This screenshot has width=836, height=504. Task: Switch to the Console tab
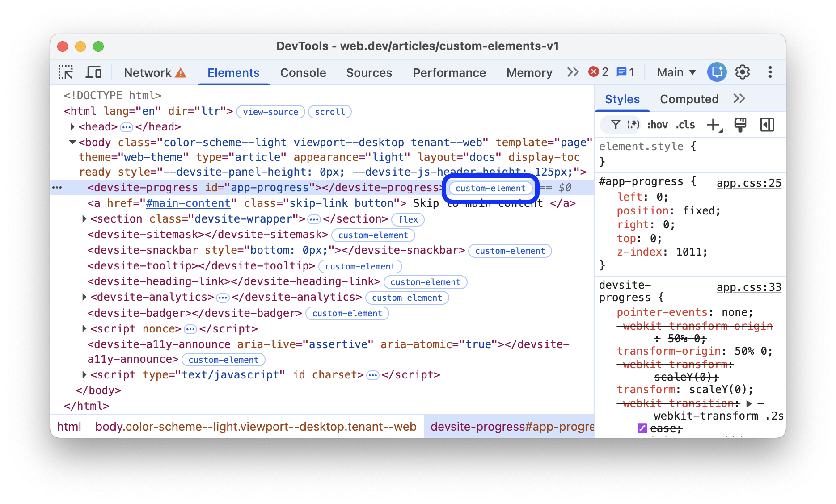[x=303, y=73]
